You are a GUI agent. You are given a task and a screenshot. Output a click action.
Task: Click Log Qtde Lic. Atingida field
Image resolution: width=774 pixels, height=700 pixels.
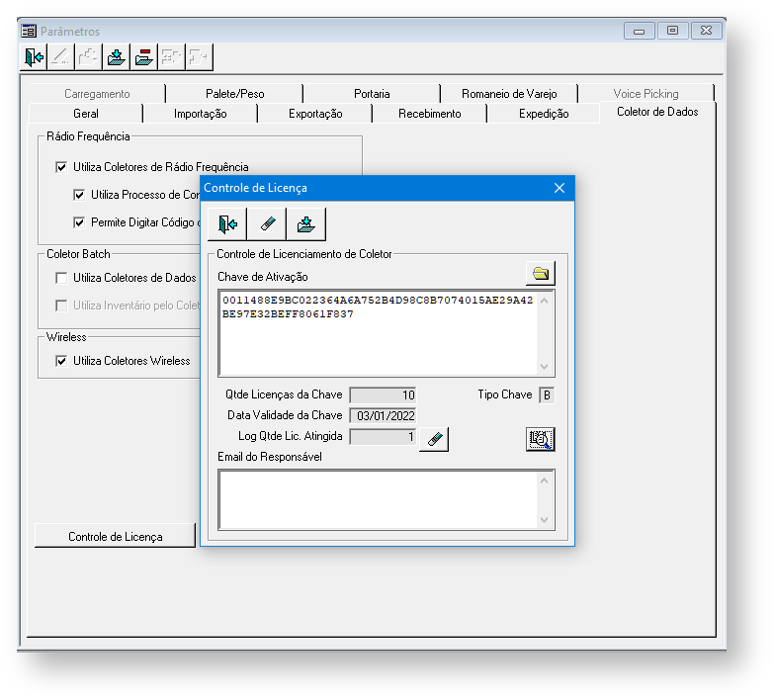coord(383,436)
